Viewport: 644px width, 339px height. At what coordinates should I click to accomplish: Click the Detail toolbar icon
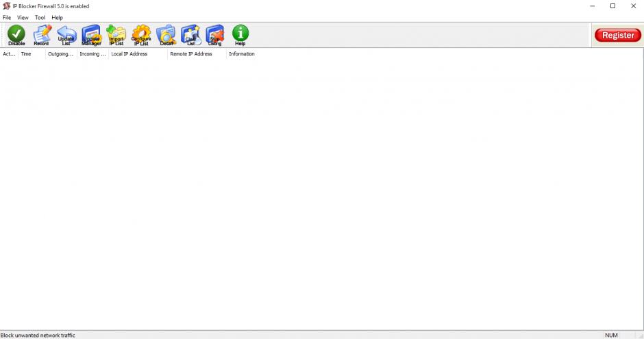[166, 36]
